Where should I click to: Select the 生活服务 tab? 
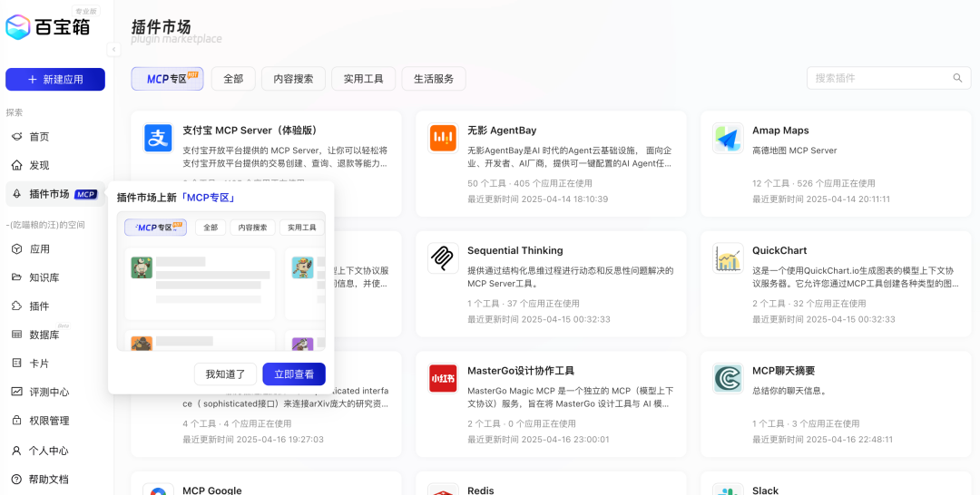pyautogui.click(x=434, y=79)
